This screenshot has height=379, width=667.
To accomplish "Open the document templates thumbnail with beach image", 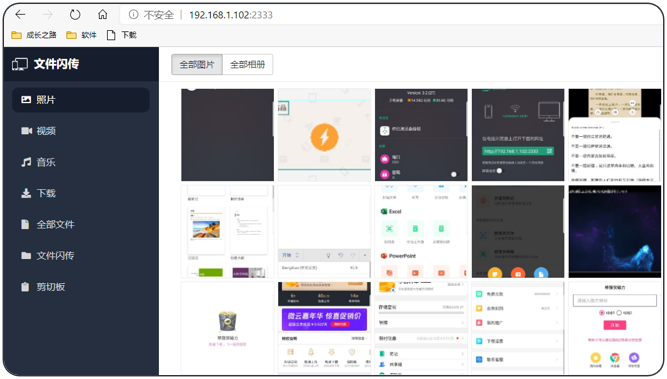I will click(228, 231).
